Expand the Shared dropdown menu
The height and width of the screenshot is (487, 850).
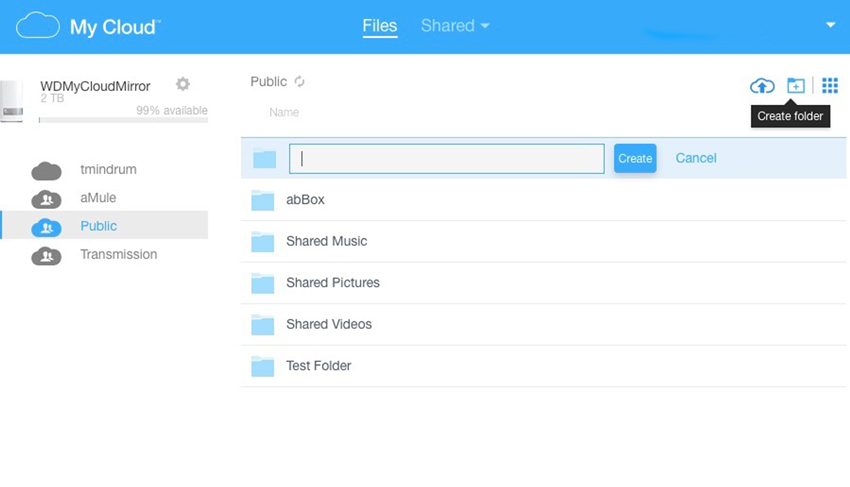[455, 25]
